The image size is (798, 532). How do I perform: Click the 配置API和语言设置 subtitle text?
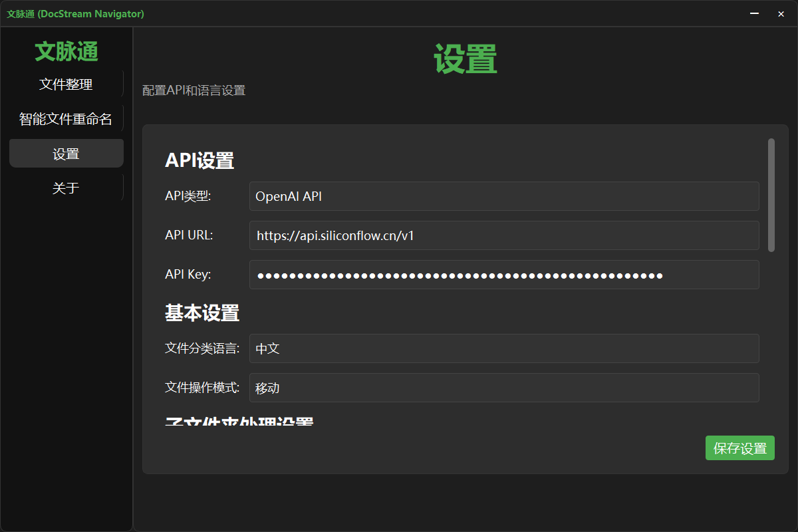tap(194, 90)
